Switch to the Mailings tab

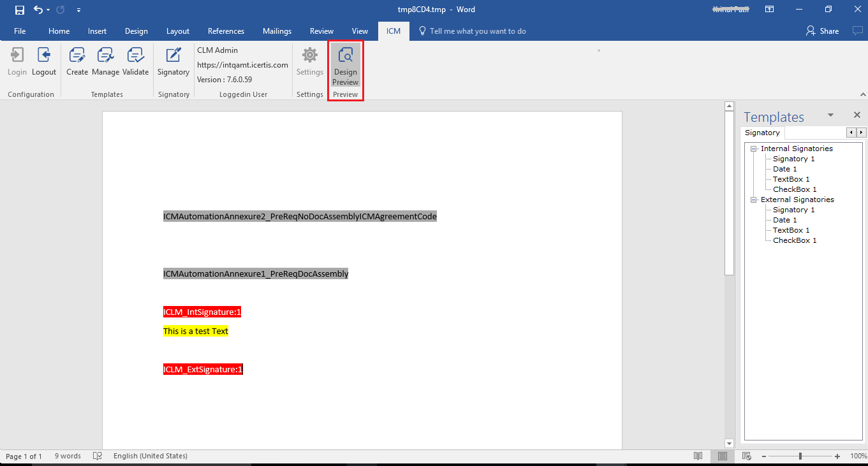click(x=277, y=31)
